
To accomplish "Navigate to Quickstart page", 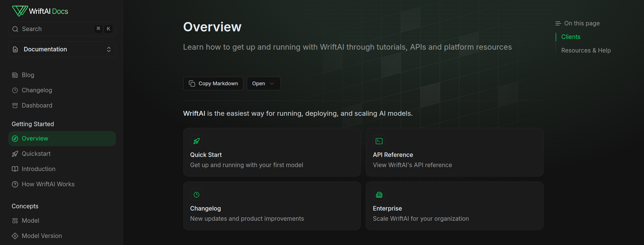I will point(62,154).
